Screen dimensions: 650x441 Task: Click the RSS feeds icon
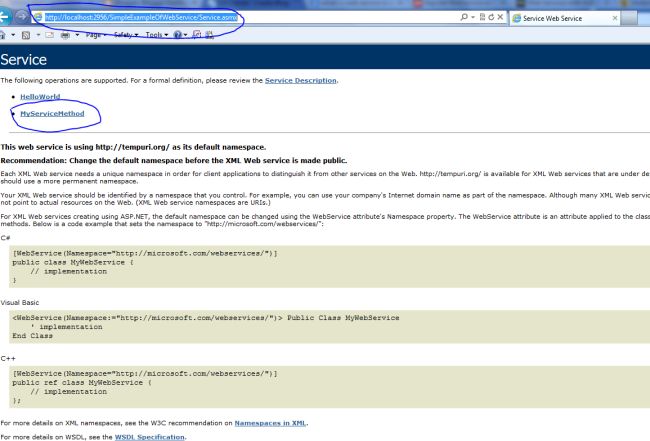click(26, 35)
